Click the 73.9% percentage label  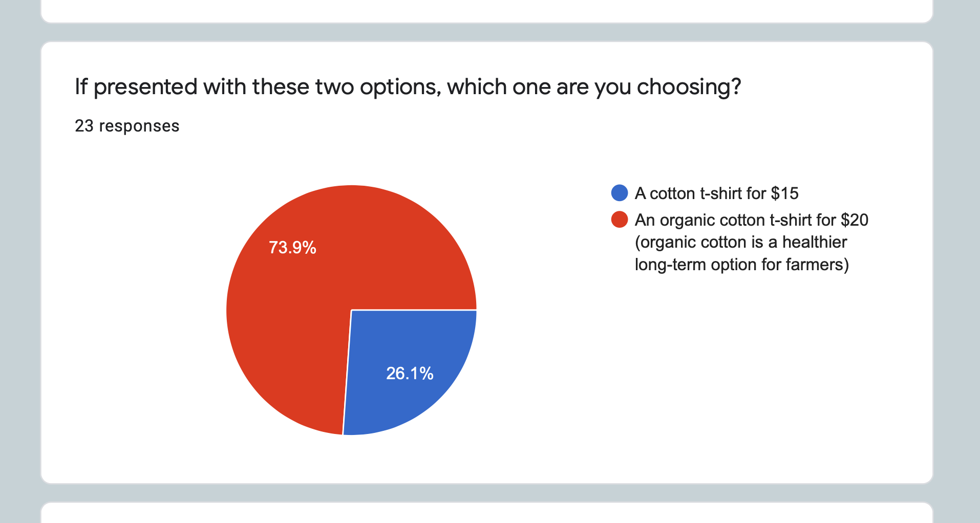292,248
